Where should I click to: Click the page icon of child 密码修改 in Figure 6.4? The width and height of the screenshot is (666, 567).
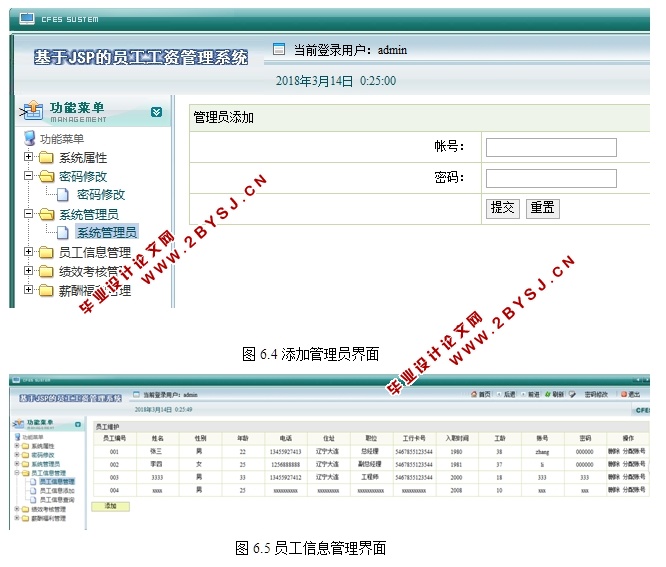(63, 195)
